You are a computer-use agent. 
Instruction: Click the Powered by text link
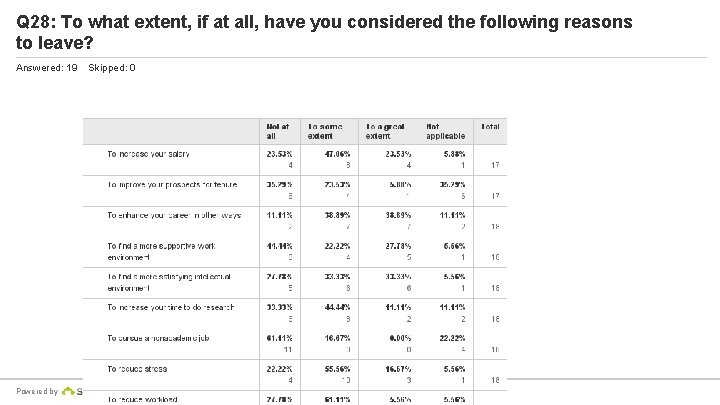tap(37, 391)
